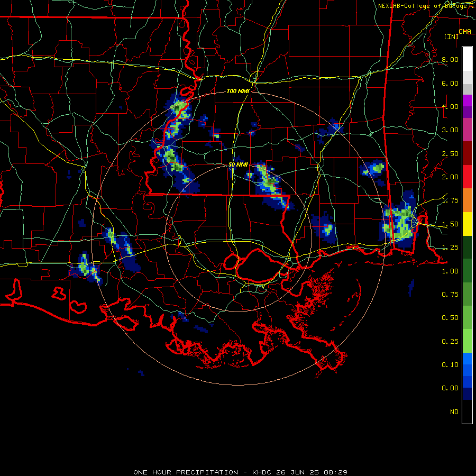This screenshot has height=476, width=476.
Task: Select the '50 NMI' range ring label
Action: (239, 164)
